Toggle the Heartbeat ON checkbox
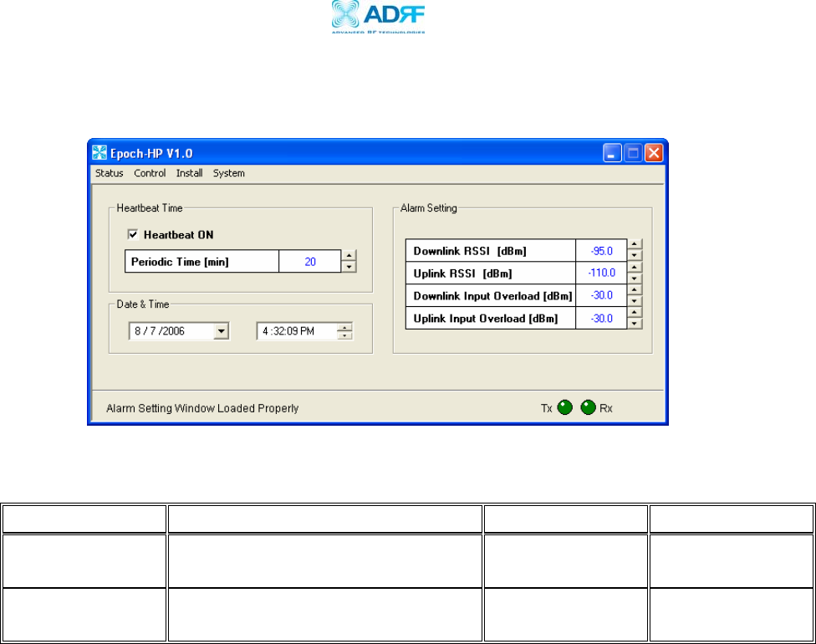The height and width of the screenshot is (644, 816). pyautogui.click(x=133, y=235)
